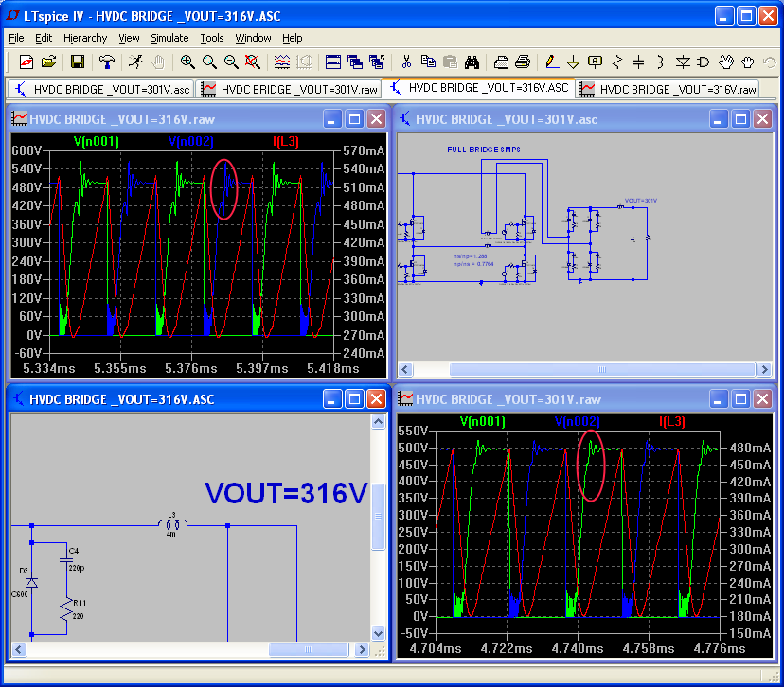Select the Label Net tool
Viewport: 784px width, 687px height.
coord(595,62)
